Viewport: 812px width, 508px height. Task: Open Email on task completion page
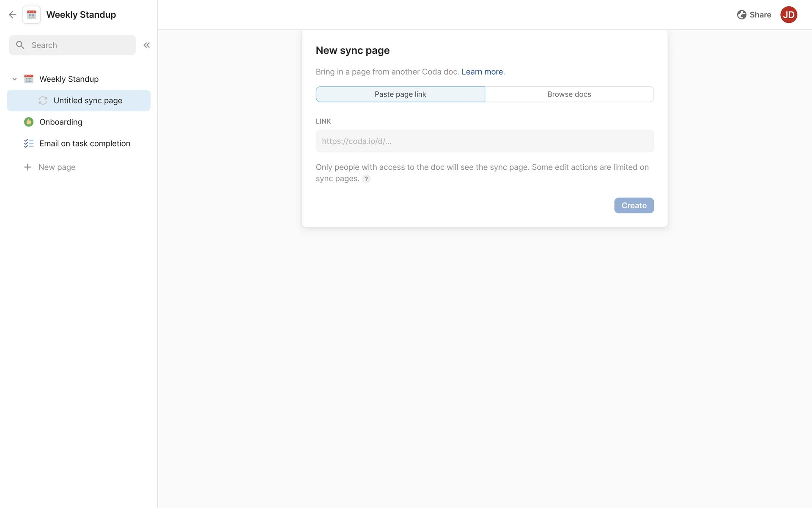(85, 144)
